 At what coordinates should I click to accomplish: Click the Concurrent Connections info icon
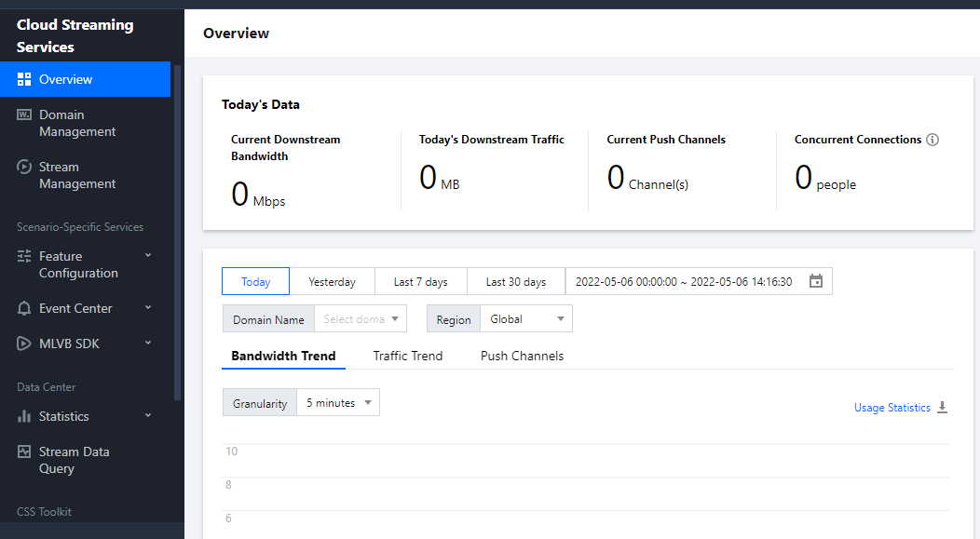point(932,140)
